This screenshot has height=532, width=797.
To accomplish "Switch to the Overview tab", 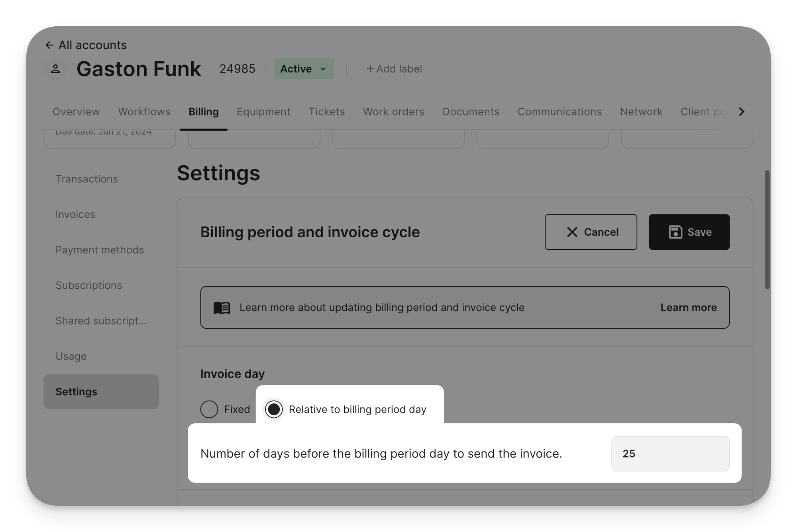I will coord(76,112).
